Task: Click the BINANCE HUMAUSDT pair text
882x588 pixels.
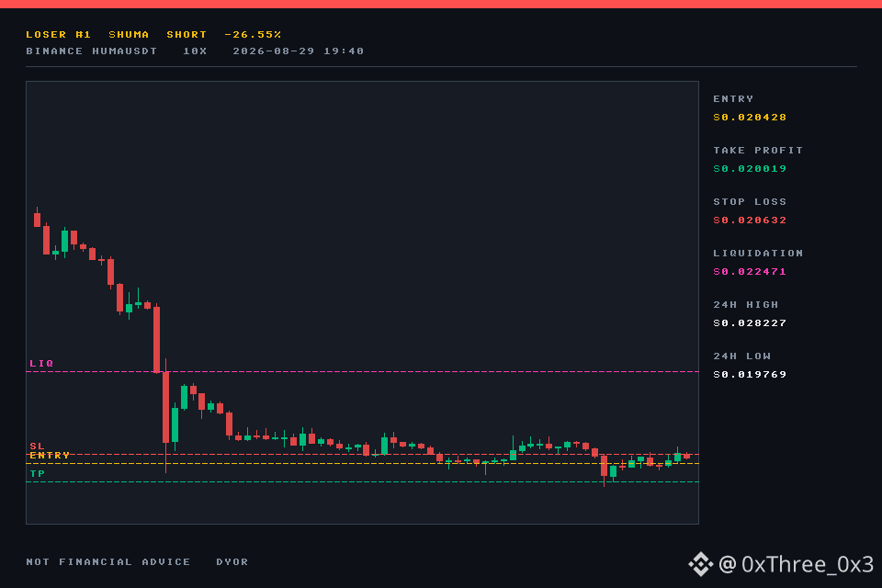Action: [92, 51]
